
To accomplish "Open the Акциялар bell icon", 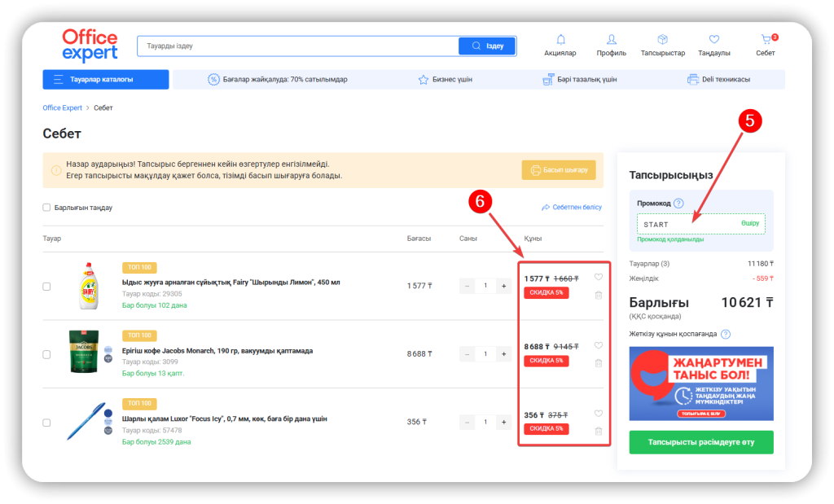I will 560,40.
